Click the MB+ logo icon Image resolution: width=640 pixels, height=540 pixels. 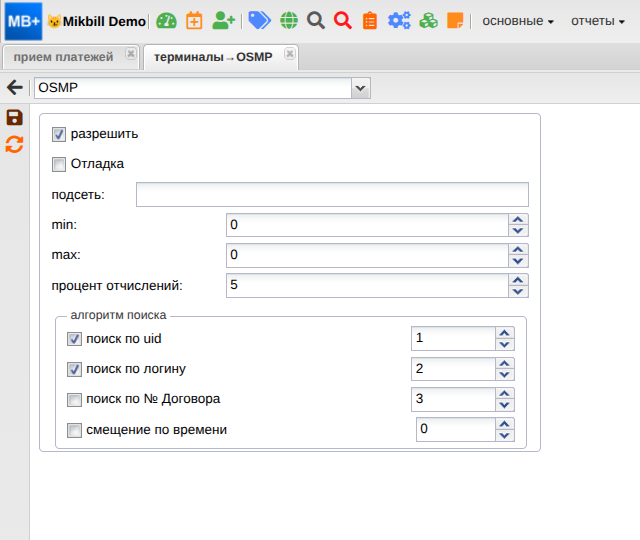click(x=23, y=21)
